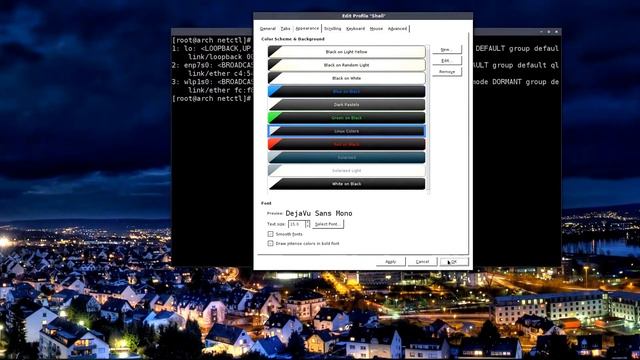Switch to the Tabs tab
Image resolution: width=640 pixels, height=360 pixels.
(x=285, y=29)
